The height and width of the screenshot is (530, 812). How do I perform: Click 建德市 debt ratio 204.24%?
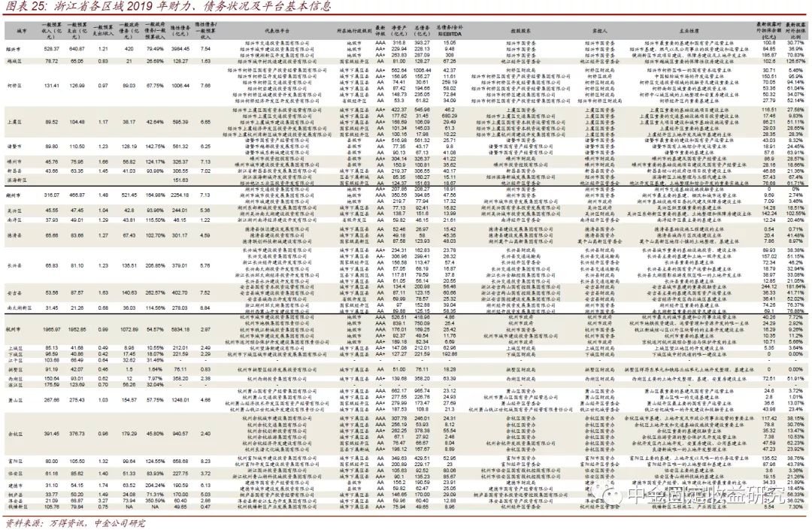[x=155, y=486]
